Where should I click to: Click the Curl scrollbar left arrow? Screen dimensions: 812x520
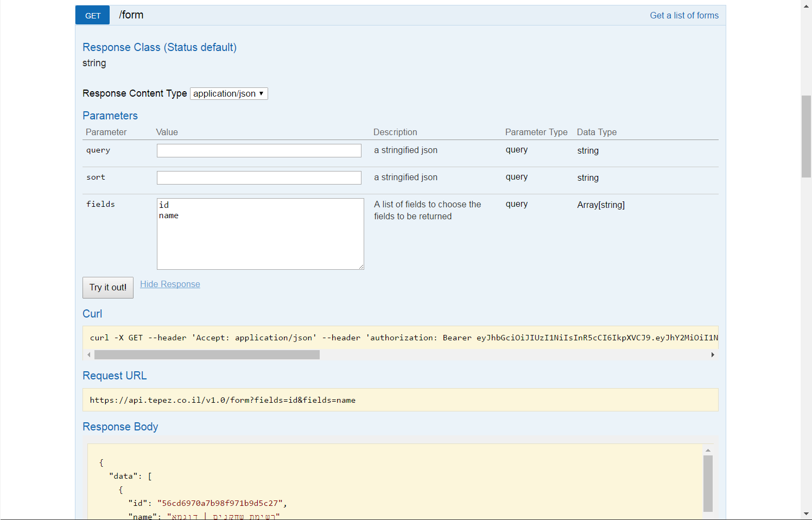[x=89, y=354]
